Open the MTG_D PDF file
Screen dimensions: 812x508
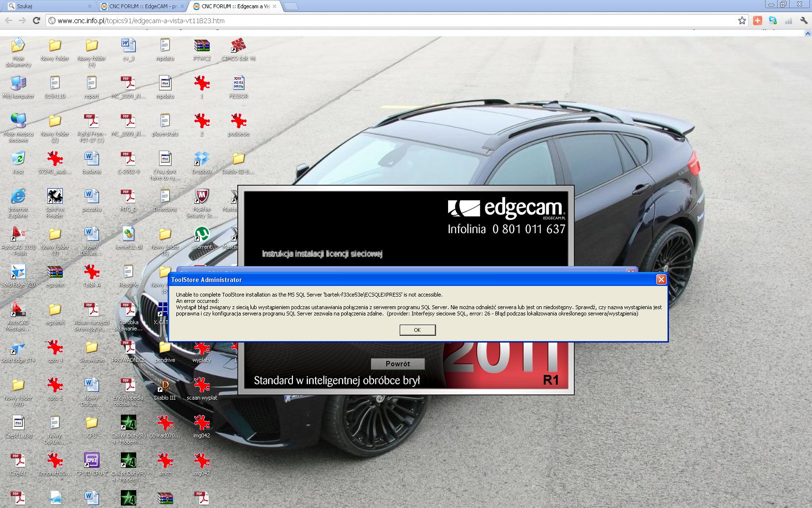click(x=128, y=201)
